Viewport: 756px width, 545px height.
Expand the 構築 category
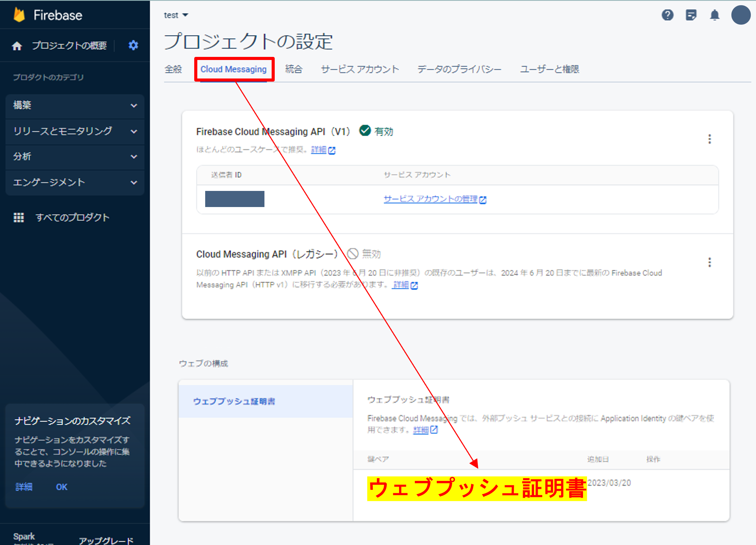(x=75, y=105)
